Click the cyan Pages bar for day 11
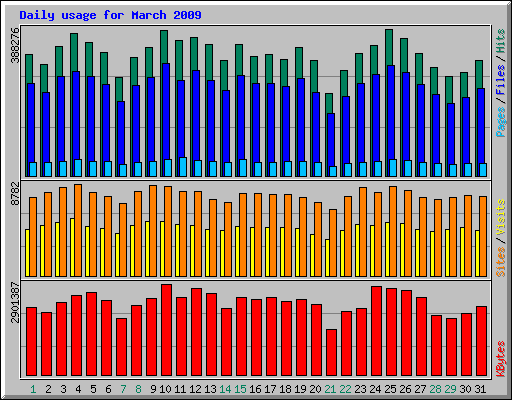Screen dimensions: 512x400 coord(183,167)
